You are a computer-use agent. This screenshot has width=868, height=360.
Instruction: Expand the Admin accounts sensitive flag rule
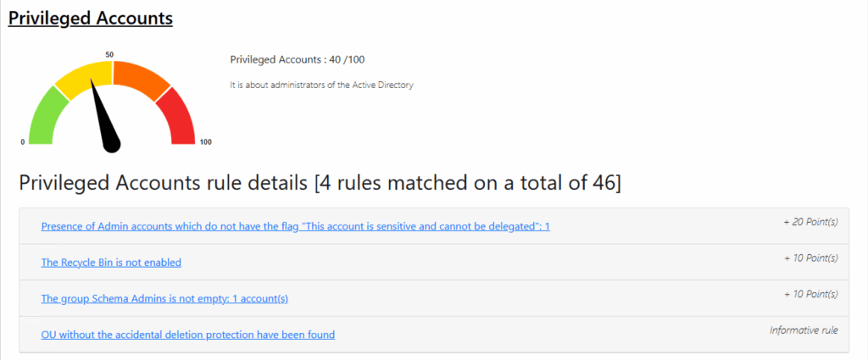295,226
